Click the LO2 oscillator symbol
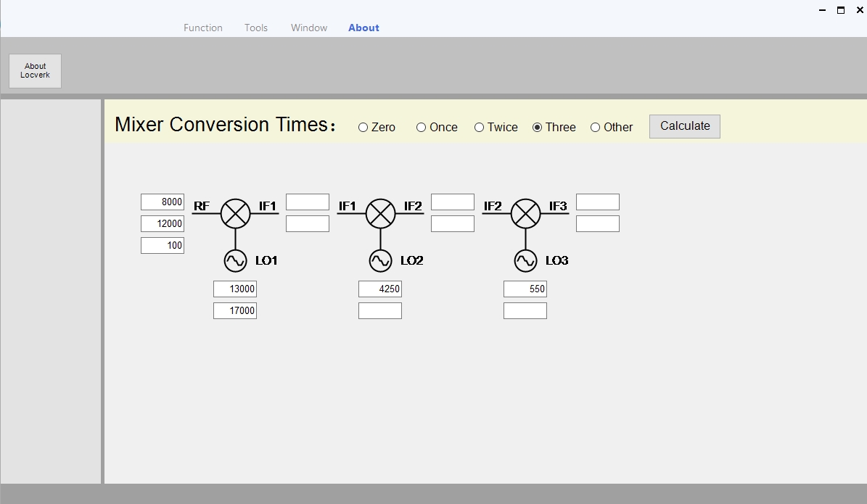Viewport: 867px width, 504px height. [x=380, y=260]
